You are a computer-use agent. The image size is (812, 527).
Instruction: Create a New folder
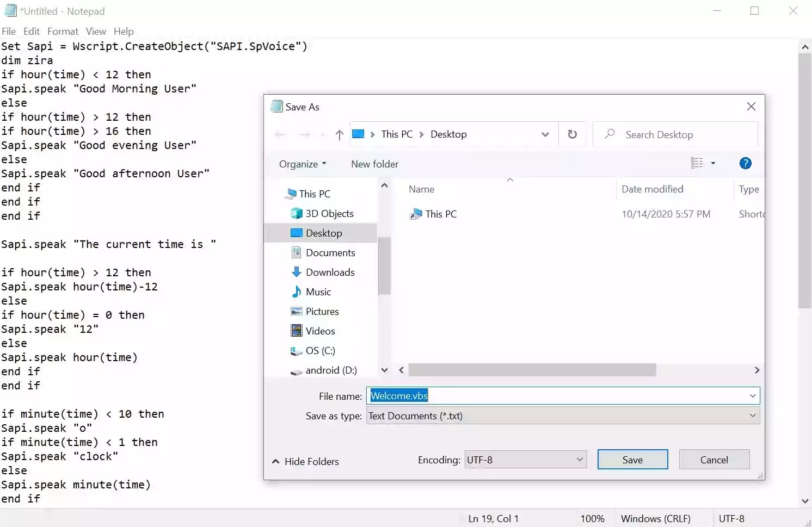pyautogui.click(x=374, y=164)
